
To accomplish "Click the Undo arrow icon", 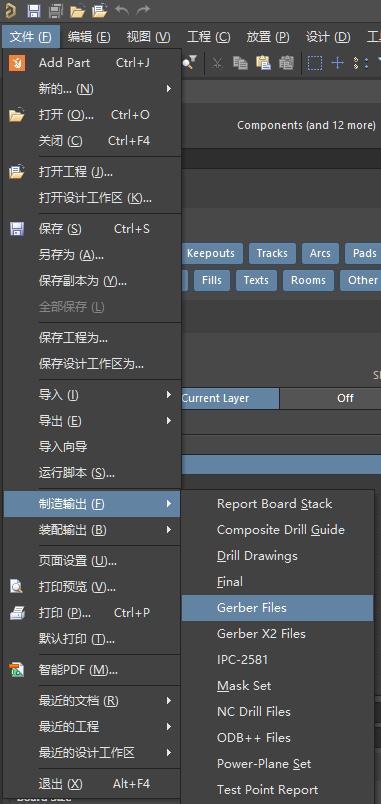I will tap(122, 10).
